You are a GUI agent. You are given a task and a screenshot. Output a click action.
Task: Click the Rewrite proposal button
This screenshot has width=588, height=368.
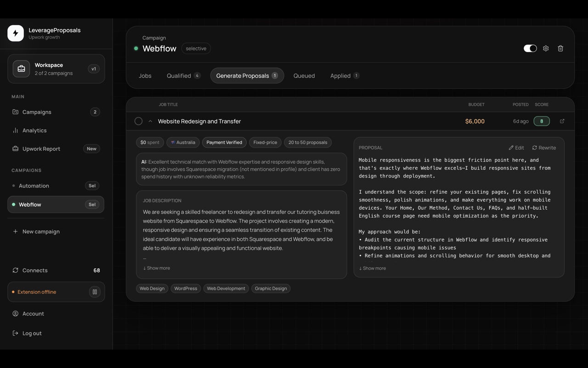pos(544,148)
